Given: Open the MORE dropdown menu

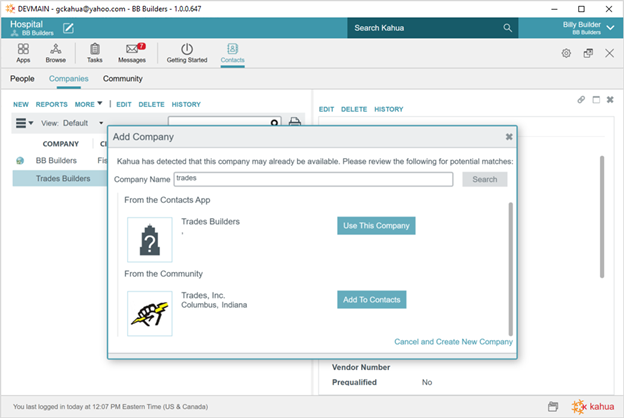Looking at the screenshot, I should pyautogui.click(x=89, y=104).
